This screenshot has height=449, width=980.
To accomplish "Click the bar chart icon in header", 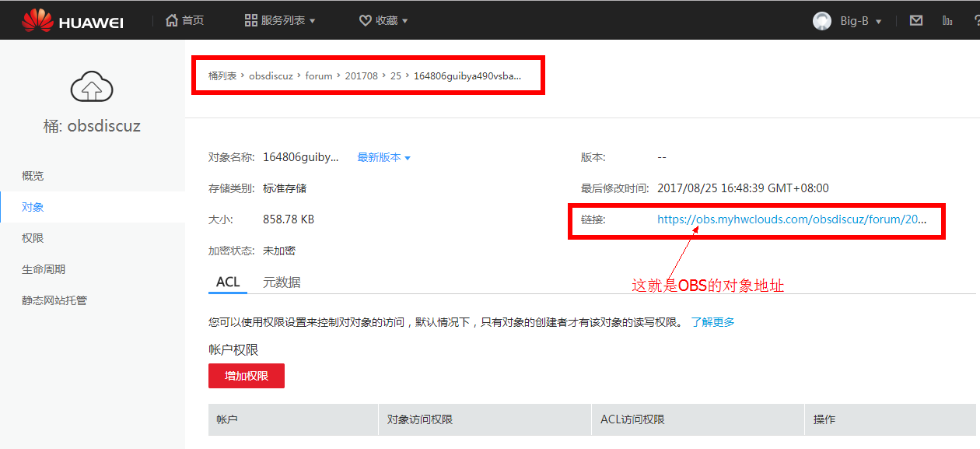I will [947, 20].
